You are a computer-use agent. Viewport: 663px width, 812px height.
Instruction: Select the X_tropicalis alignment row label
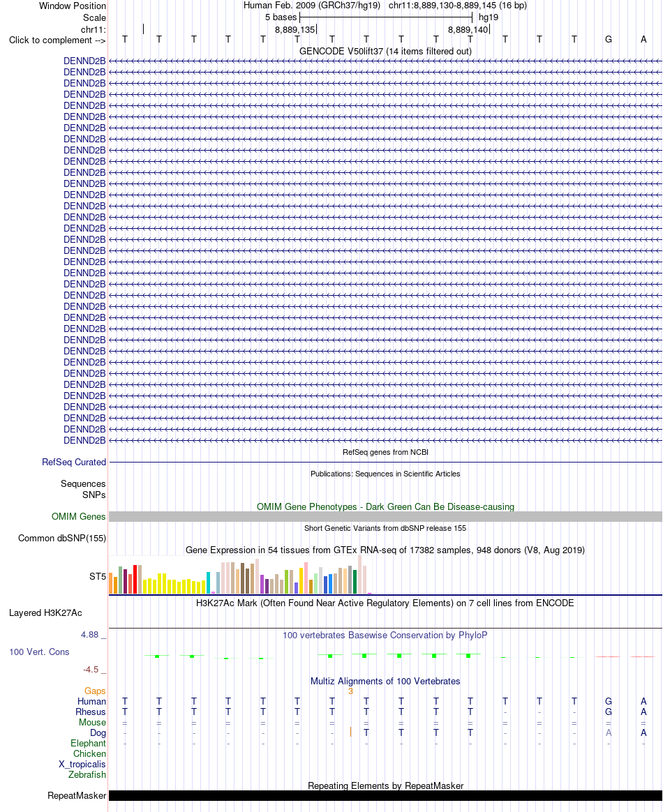(82, 764)
